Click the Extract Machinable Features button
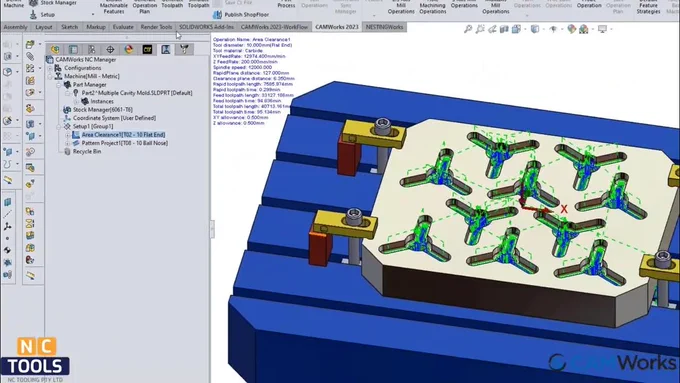This screenshot has height=383, width=680. point(114,6)
